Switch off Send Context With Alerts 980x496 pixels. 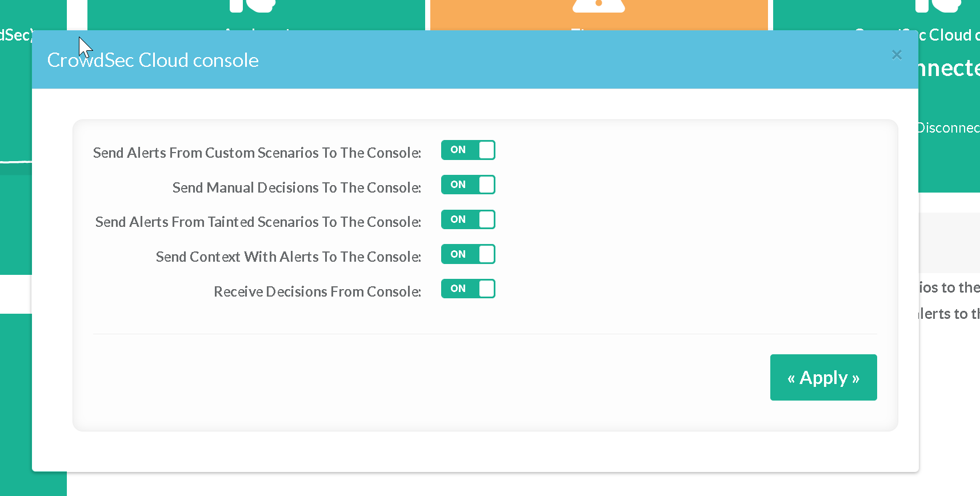point(468,254)
